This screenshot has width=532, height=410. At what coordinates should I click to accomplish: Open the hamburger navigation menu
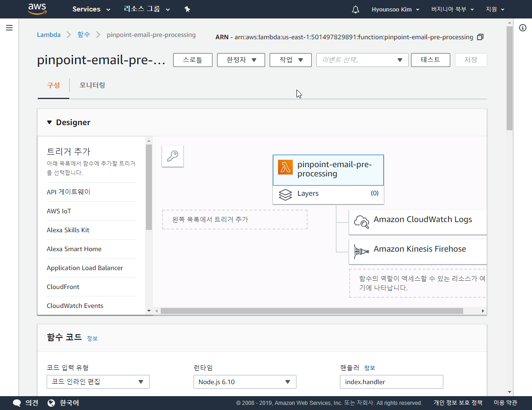9,28
